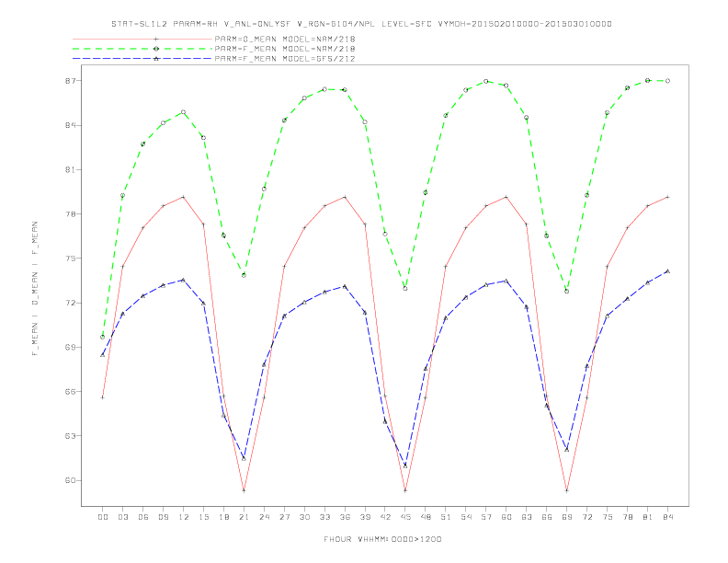This screenshot has height=563, width=728.
Task: Click the chart title line beginning STAT=SL1L2
Action: 361,24
